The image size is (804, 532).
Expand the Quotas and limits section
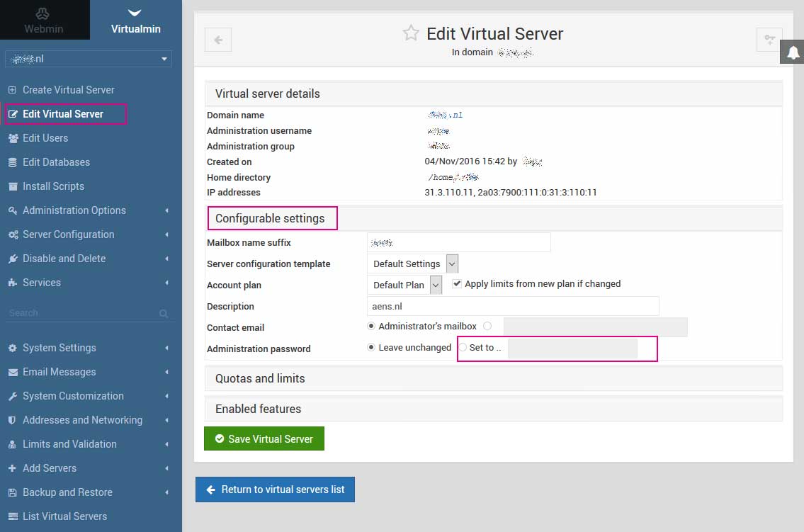coord(260,378)
